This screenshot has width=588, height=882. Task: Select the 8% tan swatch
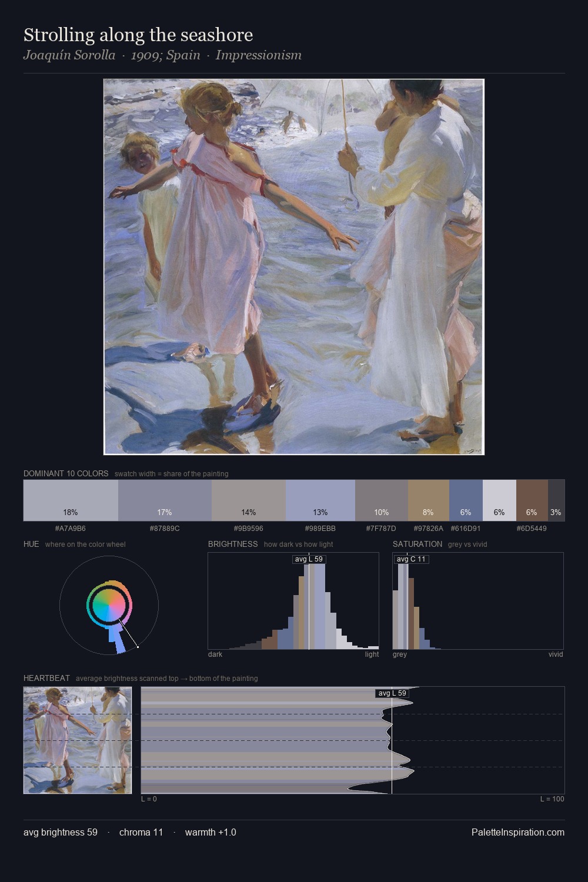point(429,500)
